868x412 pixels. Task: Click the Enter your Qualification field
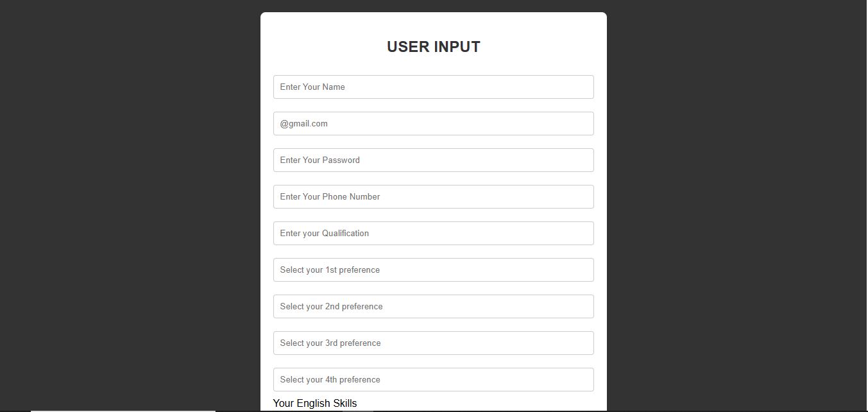433,233
